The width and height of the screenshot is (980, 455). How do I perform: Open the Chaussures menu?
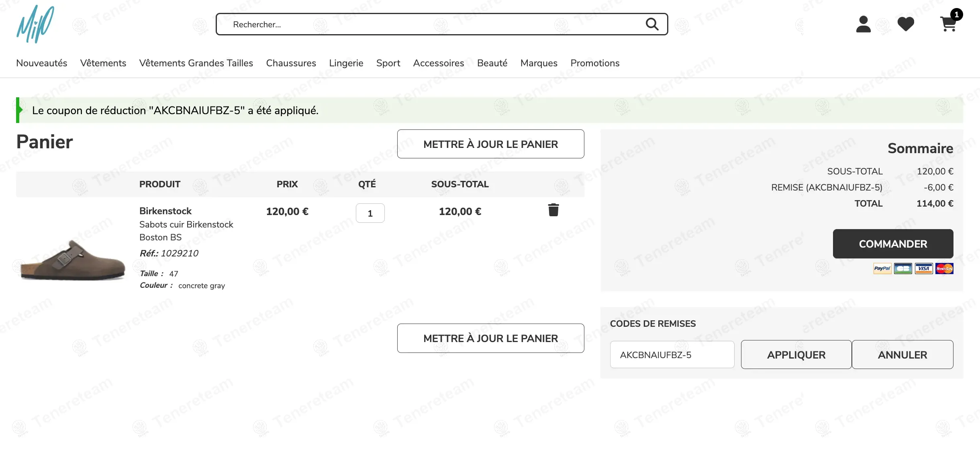tap(291, 63)
